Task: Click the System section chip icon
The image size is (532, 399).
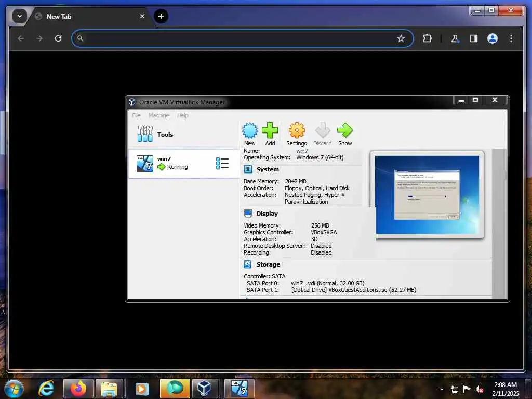Action: click(x=248, y=169)
